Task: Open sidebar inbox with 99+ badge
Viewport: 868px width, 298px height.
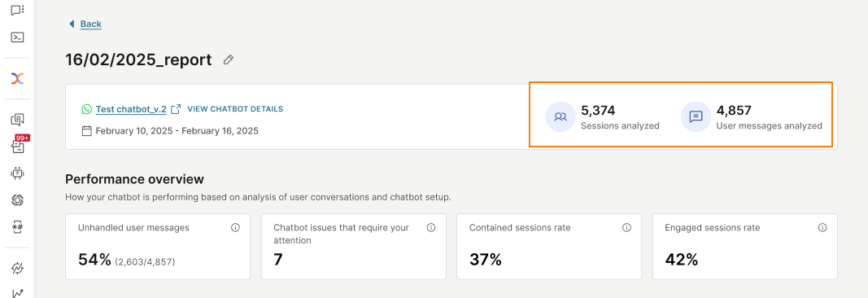Action: [18, 147]
